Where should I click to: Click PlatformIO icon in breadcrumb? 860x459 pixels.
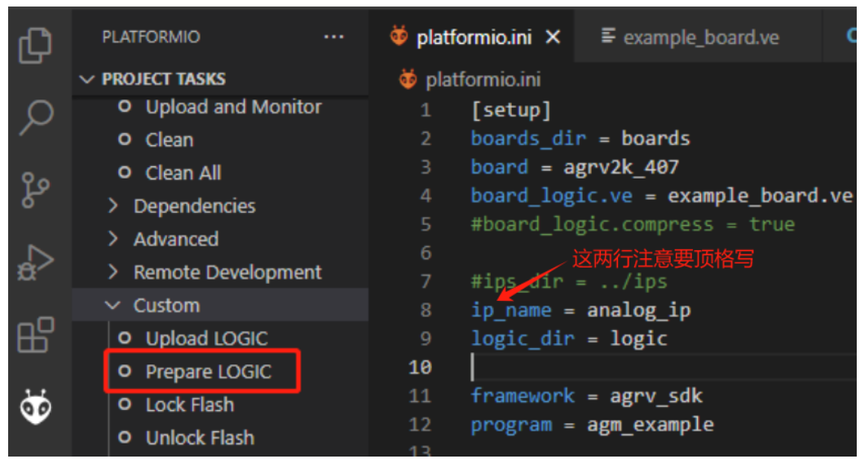(x=408, y=80)
